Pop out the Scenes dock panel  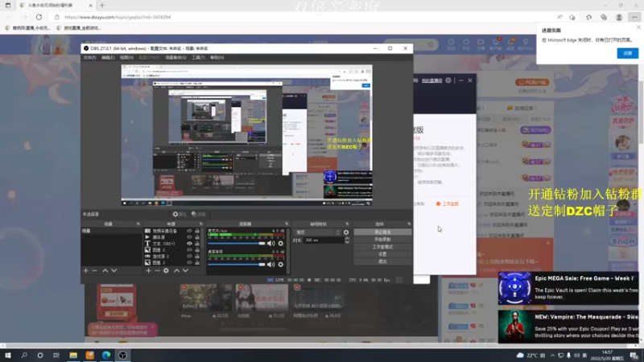coord(138,224)
